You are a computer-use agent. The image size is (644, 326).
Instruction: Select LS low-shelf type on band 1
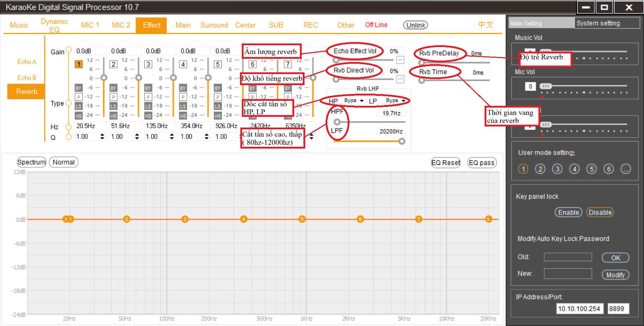pos(78,106)
